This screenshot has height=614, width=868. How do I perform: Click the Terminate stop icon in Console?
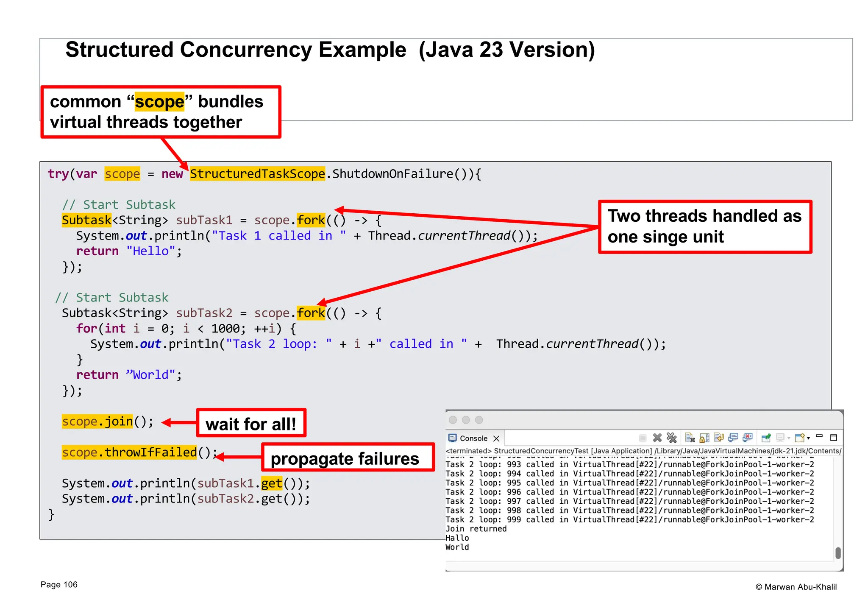coord(643,438)
